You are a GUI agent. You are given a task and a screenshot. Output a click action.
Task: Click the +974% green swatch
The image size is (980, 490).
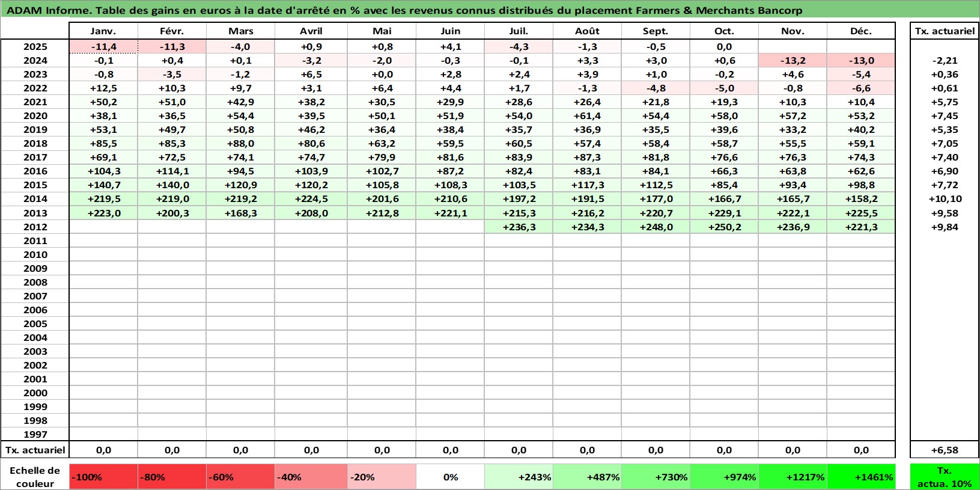pos(724,476)
